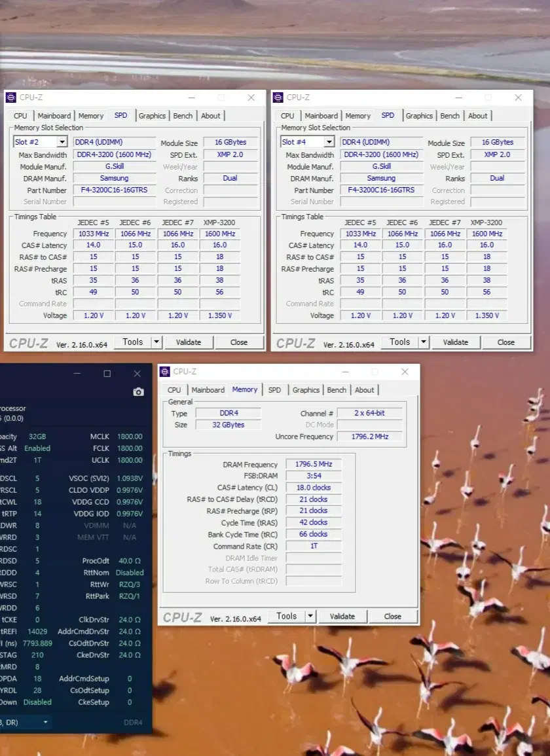The height and width of the screenshot is (756, 550).
Task: Switch to Memory tab in Slot #2 window
Action: [91, 116]
